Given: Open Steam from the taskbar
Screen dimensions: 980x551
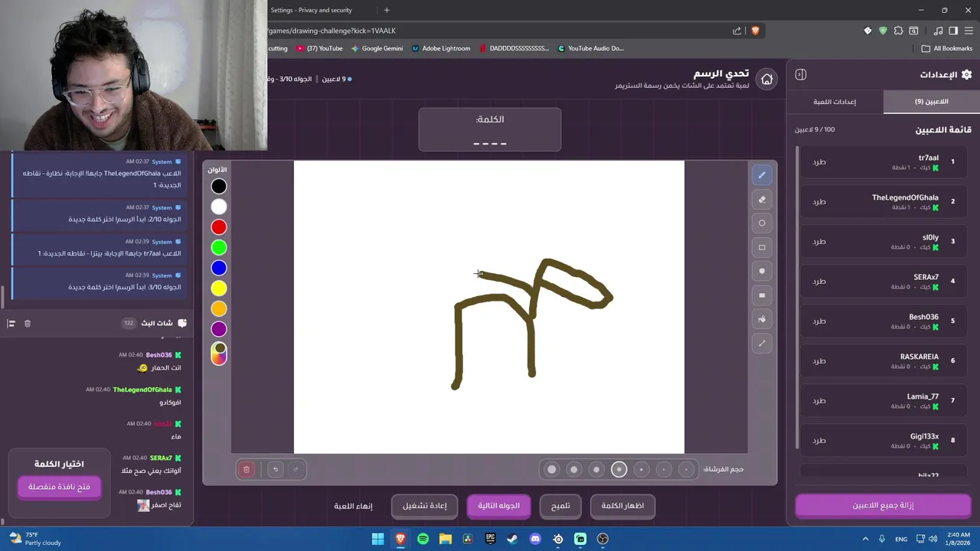Looking at the screenshot, I should 512,539.
